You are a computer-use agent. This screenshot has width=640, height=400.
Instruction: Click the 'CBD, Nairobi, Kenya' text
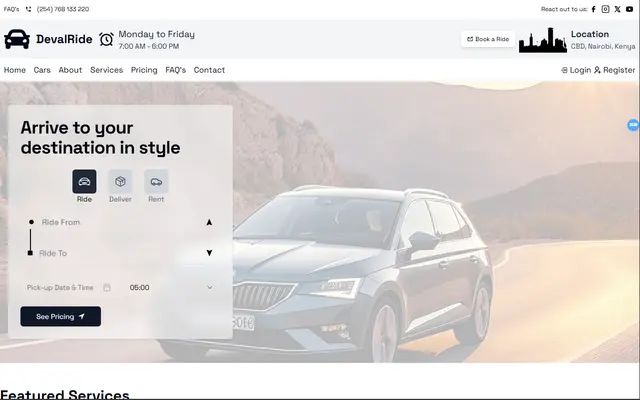tap(603, 47)
